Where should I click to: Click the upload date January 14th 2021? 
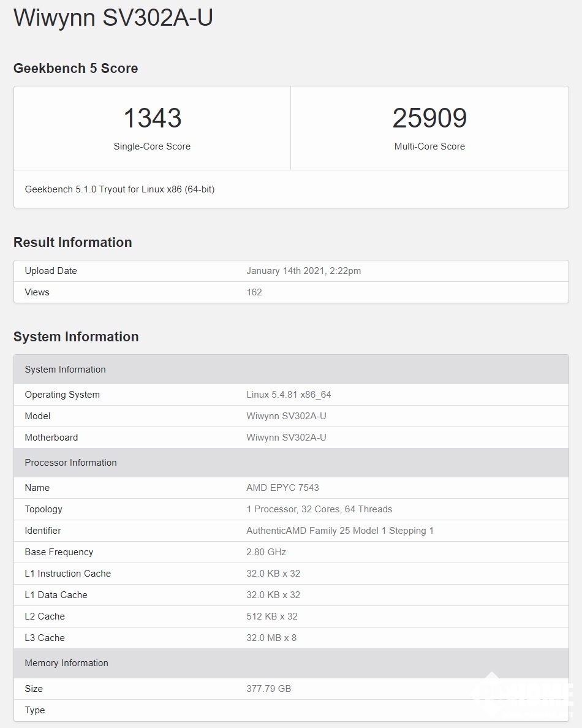click(x=303, y=271)
